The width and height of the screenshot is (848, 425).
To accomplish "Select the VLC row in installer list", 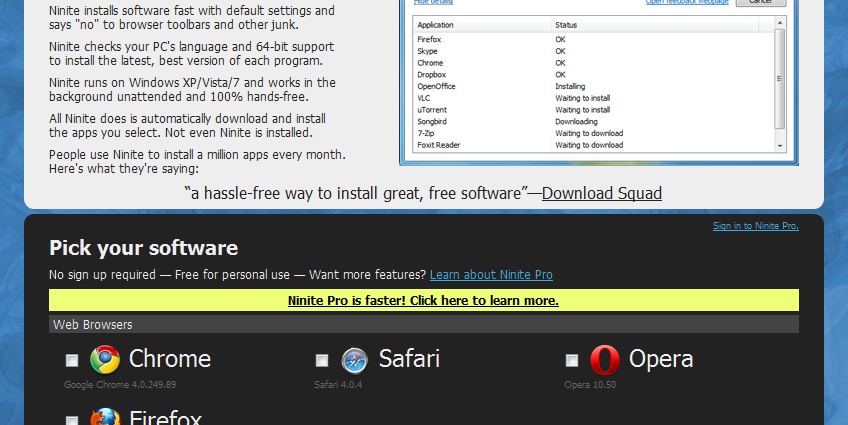I will [x=593, y=98].
